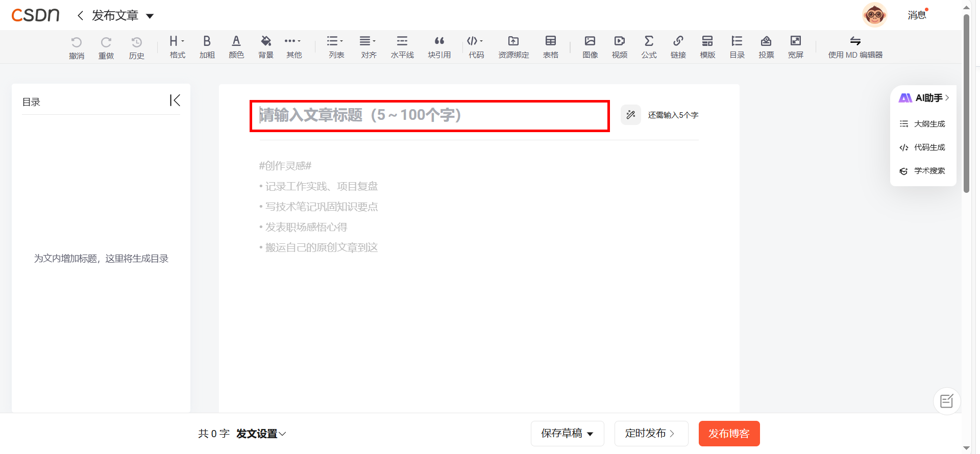This screenshot has height=454, width=980.
Task: Click the article title input field
Action: point(429,115)
